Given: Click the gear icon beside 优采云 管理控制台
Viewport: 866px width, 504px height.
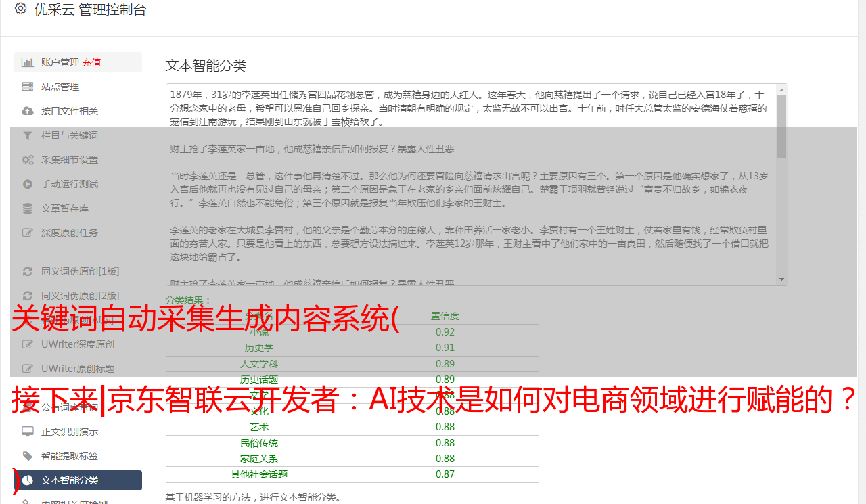Looking at the screenshot, I should point(20,9).
